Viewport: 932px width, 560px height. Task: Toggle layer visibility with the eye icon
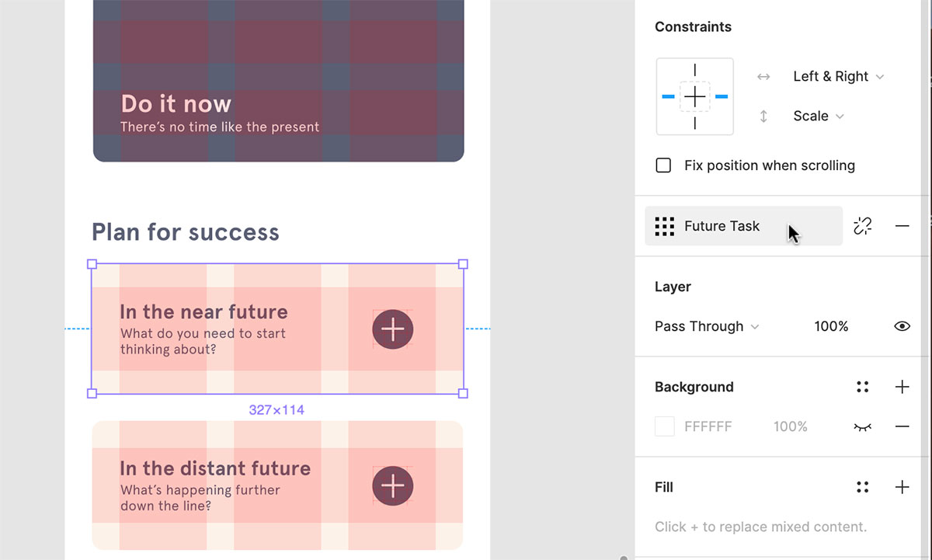coord(902,326)
